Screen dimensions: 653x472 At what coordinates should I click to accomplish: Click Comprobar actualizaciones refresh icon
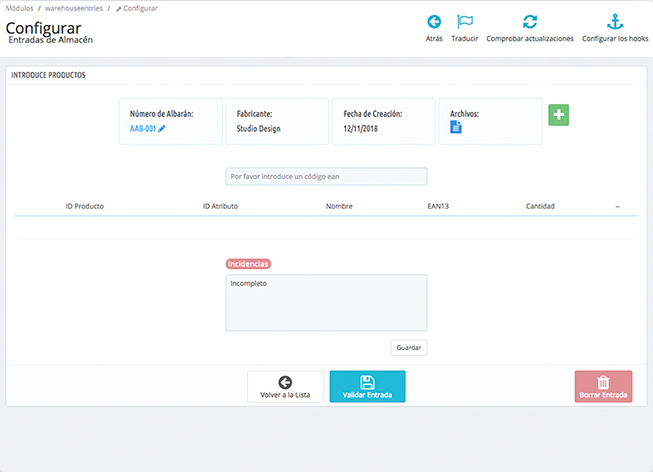(530, 22)
